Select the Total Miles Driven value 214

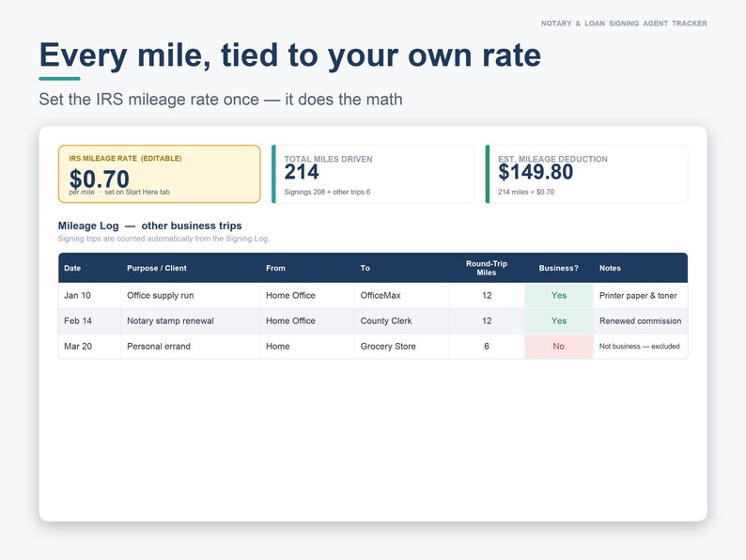point(302,172)
